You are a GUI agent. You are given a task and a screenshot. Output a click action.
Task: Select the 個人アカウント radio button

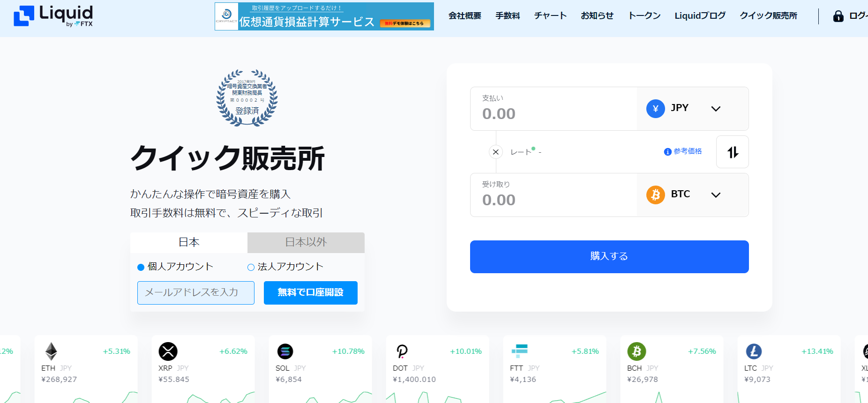tap(141, 267)
